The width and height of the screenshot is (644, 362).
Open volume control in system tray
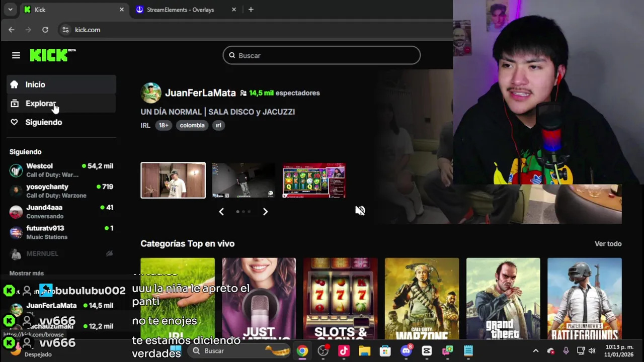[592, 351]
